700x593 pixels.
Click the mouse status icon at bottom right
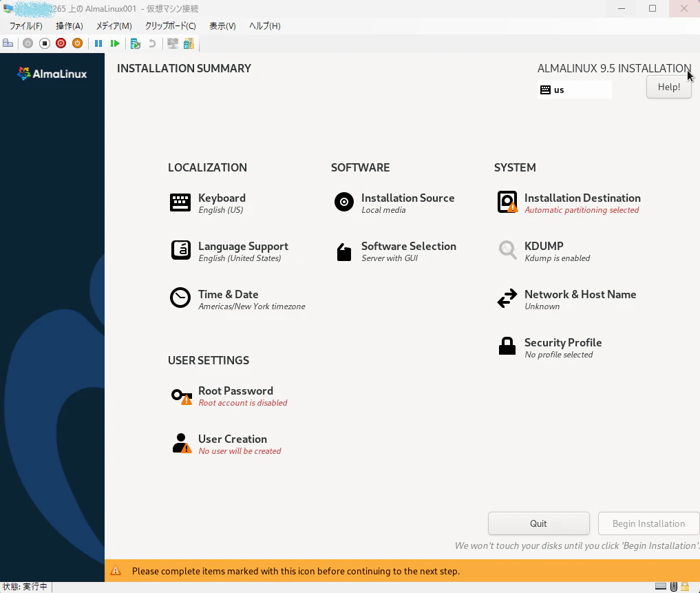point(674,586)
